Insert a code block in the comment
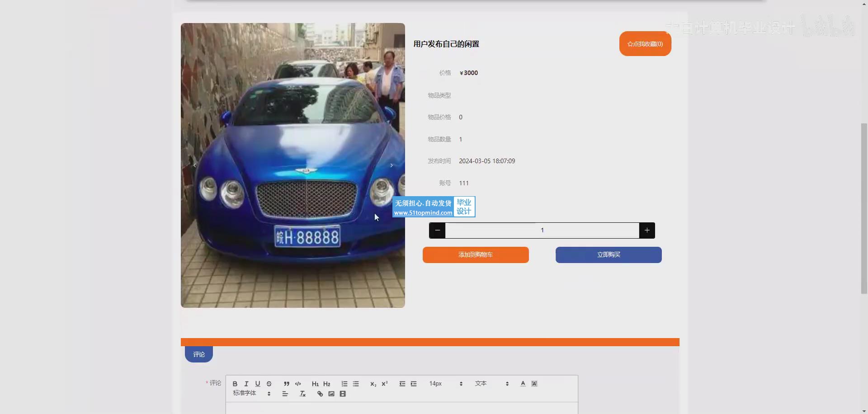Screen dimensions: 868x414 point(298,384)
